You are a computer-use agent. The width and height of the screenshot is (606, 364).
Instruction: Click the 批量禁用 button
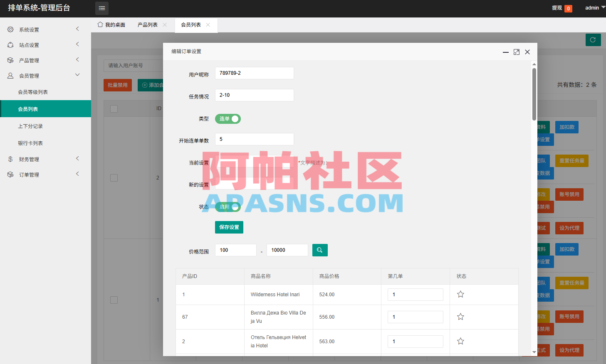tap(118, 85)
